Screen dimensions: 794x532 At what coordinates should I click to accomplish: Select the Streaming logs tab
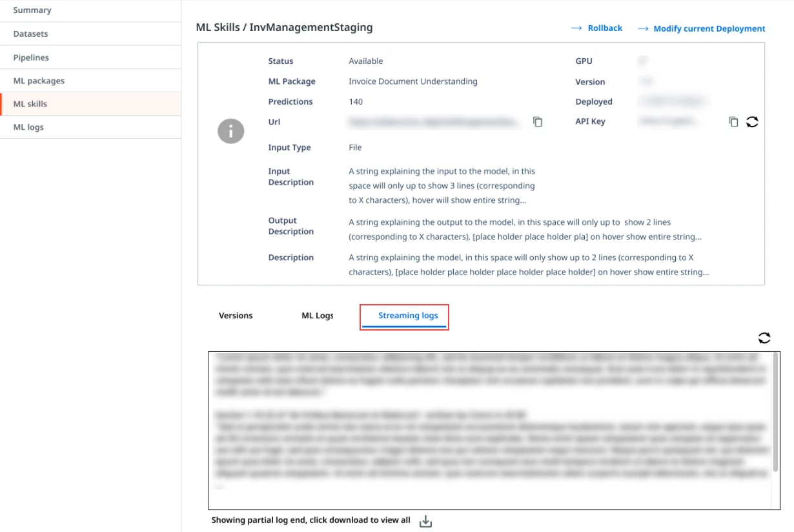point(408,316)
